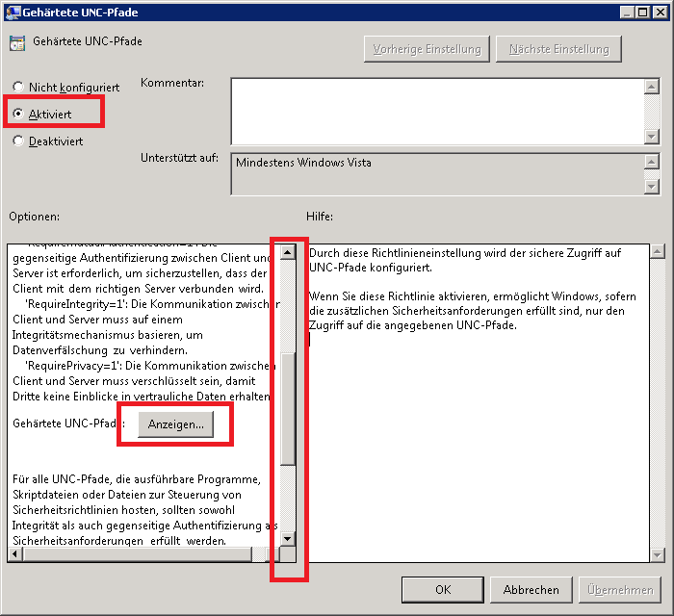Maximize the Gehärtete UNC-Pfade window
This screenshot has width=674, height=616.
(x=641, y=12)
